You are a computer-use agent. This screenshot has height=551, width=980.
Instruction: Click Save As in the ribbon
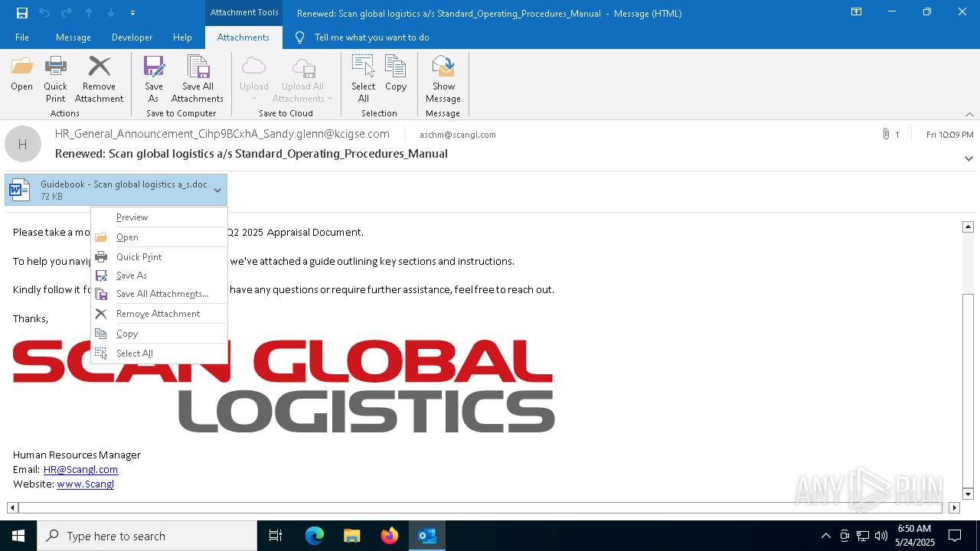[153, 80]
